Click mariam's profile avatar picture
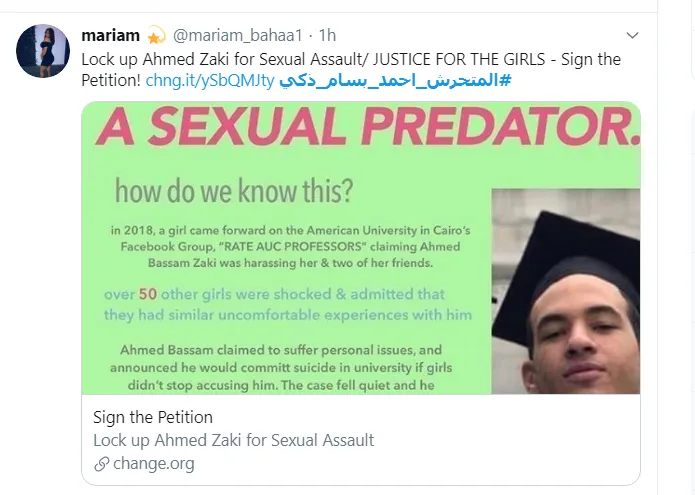This screenshot has height=495, width=695. tap(42, 51)
